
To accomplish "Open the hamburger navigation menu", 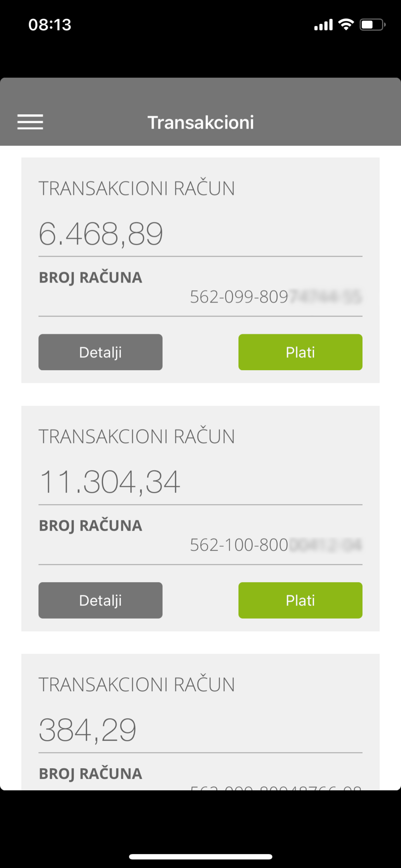I will click(30, 122).
